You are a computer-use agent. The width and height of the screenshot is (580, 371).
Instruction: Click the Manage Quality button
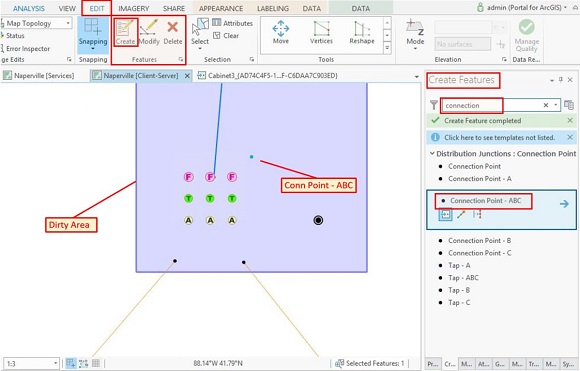point(526,35)
